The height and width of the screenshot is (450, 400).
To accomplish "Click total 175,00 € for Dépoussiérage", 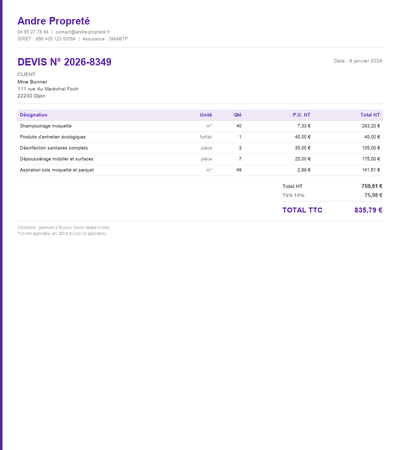I will 371,159.
